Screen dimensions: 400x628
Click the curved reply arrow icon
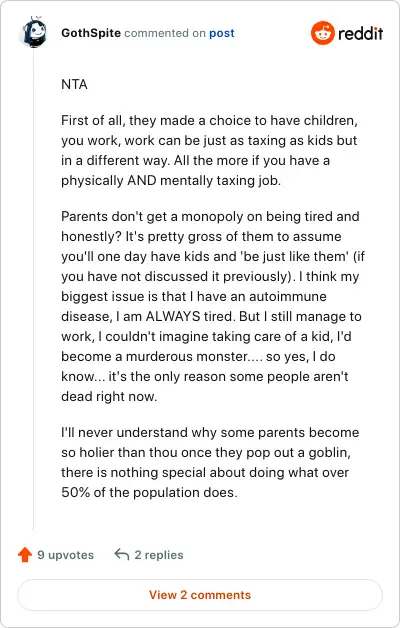point(122,555)
